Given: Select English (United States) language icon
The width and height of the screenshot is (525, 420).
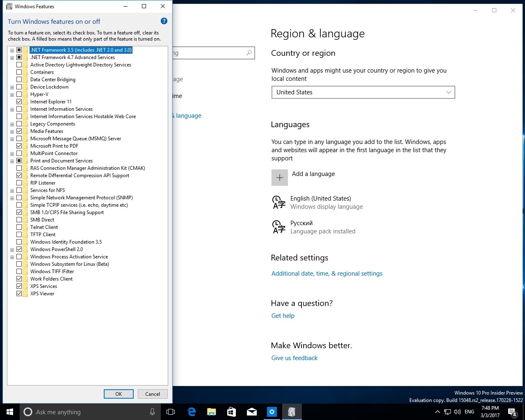Looking at the screenshot, I should coord(279,202).
